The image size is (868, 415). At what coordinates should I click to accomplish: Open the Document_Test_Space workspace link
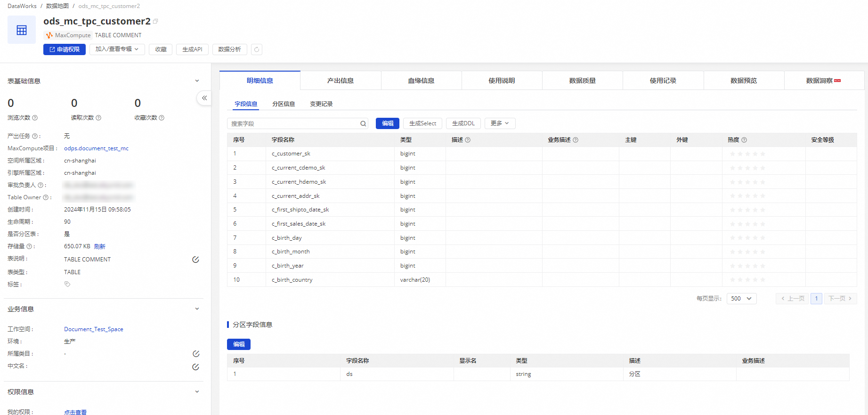[94, 329]
